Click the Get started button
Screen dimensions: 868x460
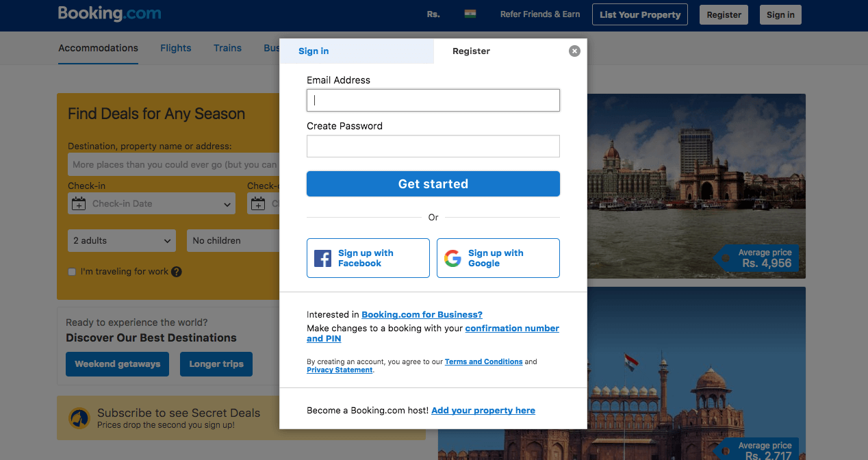click(x=433, y=183)
